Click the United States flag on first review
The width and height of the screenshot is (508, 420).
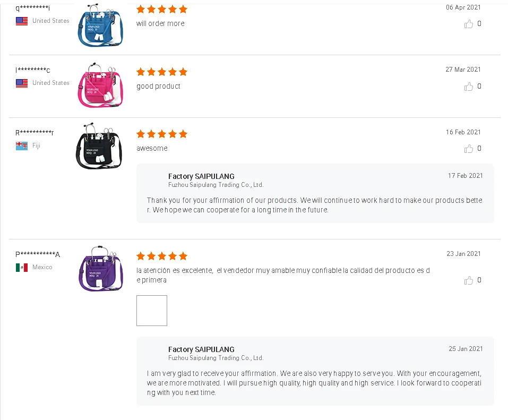22,21
